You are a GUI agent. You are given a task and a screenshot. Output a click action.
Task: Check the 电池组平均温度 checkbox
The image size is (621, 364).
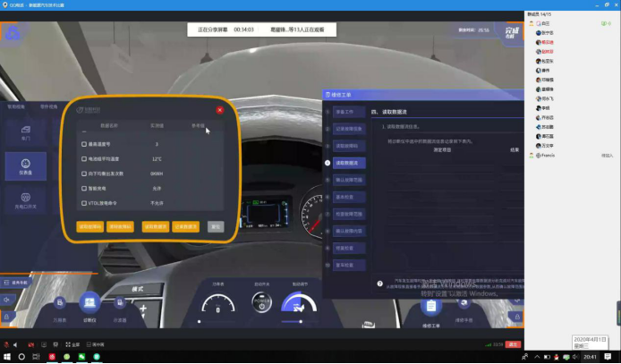click(x=84, y=158)
